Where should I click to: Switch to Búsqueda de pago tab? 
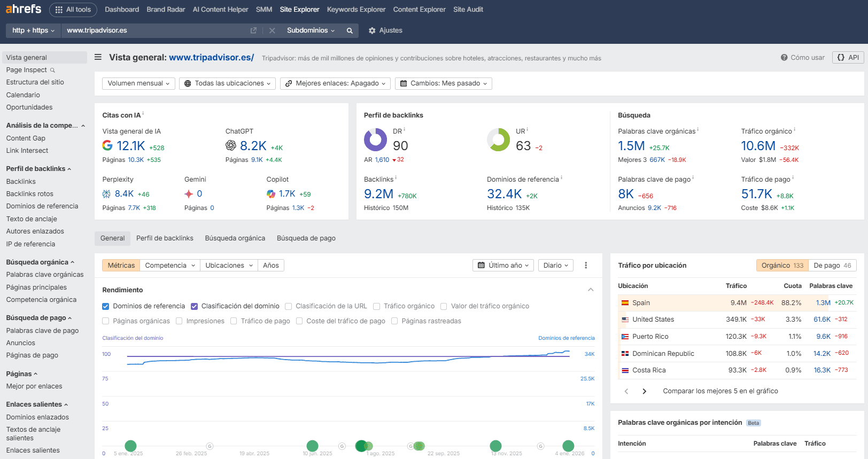click(x=306, y=238)
